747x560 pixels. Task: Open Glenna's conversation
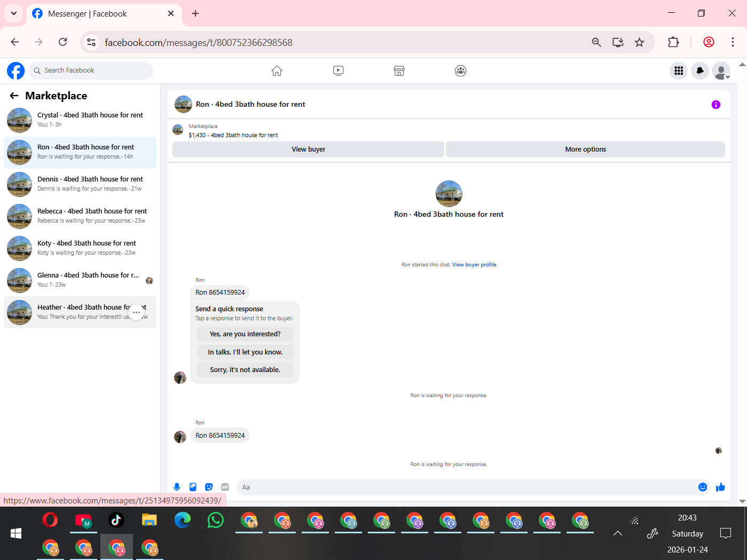coord(80,280)
